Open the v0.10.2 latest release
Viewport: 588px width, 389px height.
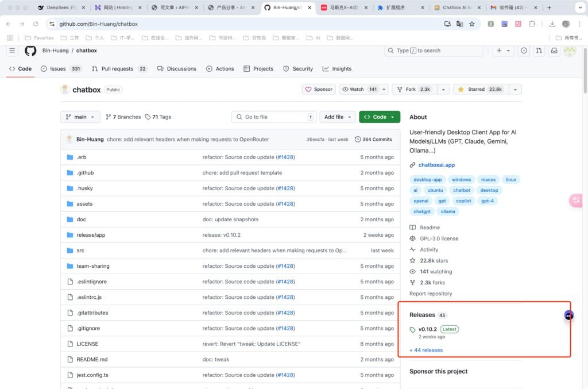[427, 329]
